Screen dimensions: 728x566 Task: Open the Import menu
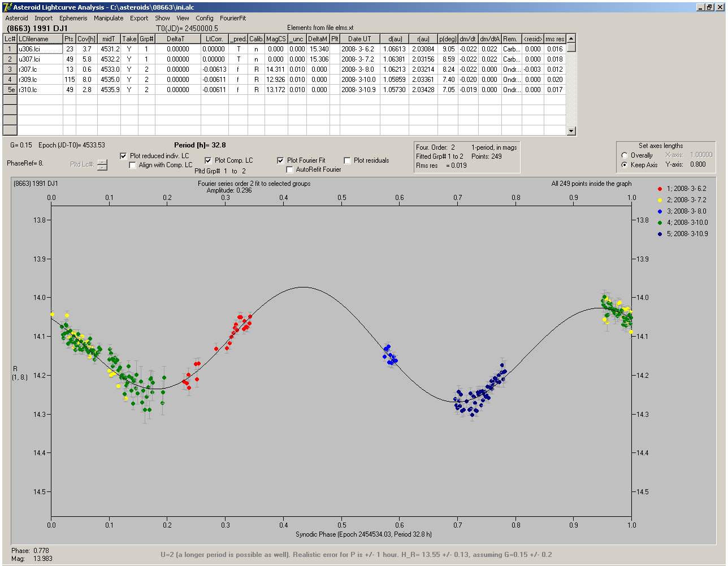(44, 18)
